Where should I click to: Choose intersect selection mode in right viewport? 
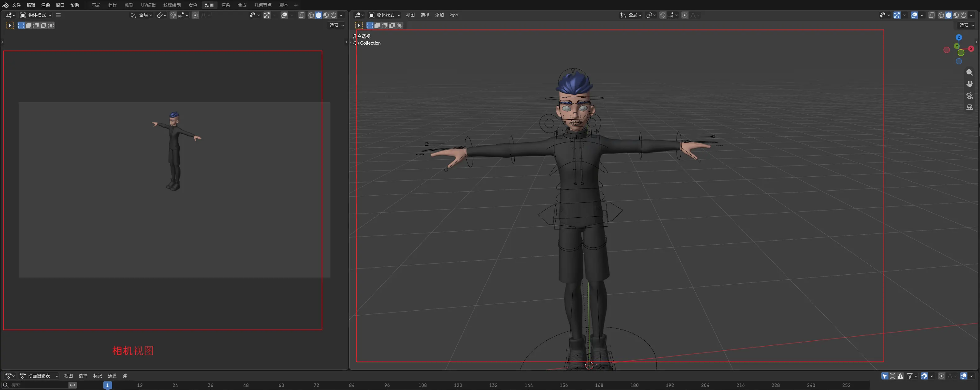point(400,25)
